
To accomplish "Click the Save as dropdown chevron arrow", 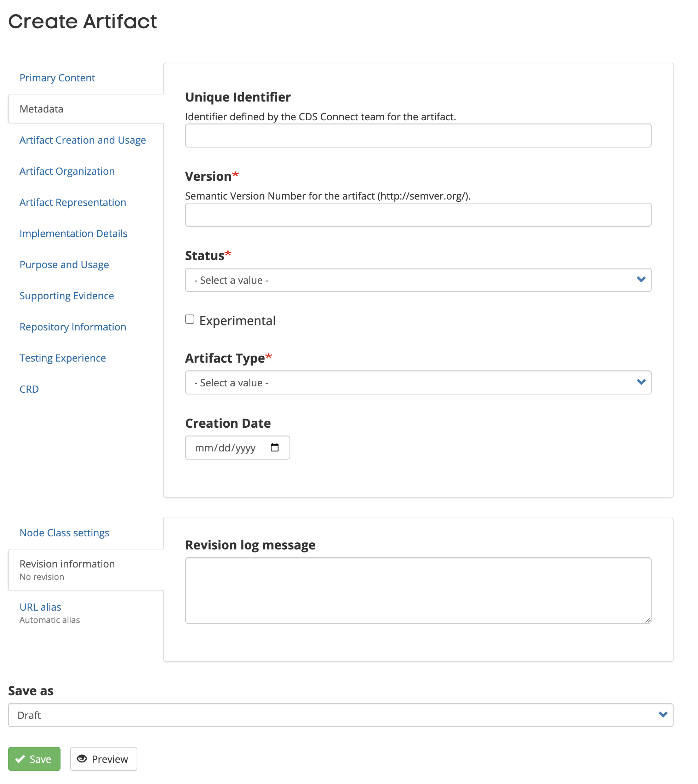I will point(663,715).
